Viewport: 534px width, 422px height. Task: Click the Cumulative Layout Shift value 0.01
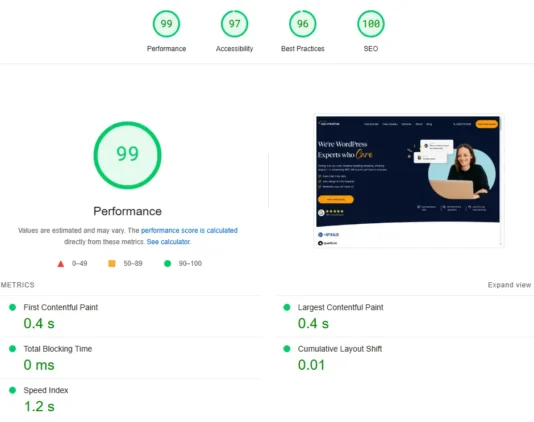pos(311,365)
